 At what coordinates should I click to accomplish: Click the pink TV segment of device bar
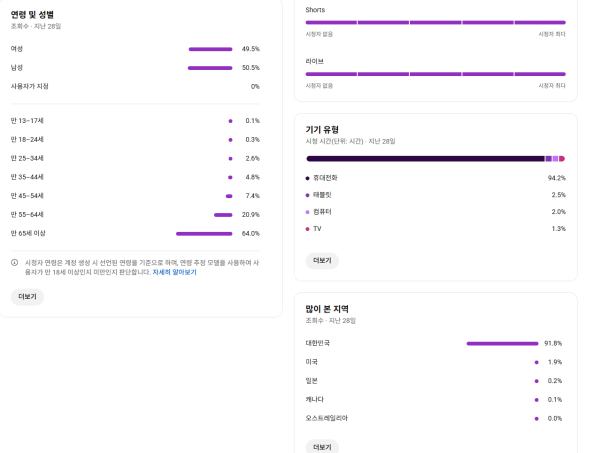tap(562, 158)
